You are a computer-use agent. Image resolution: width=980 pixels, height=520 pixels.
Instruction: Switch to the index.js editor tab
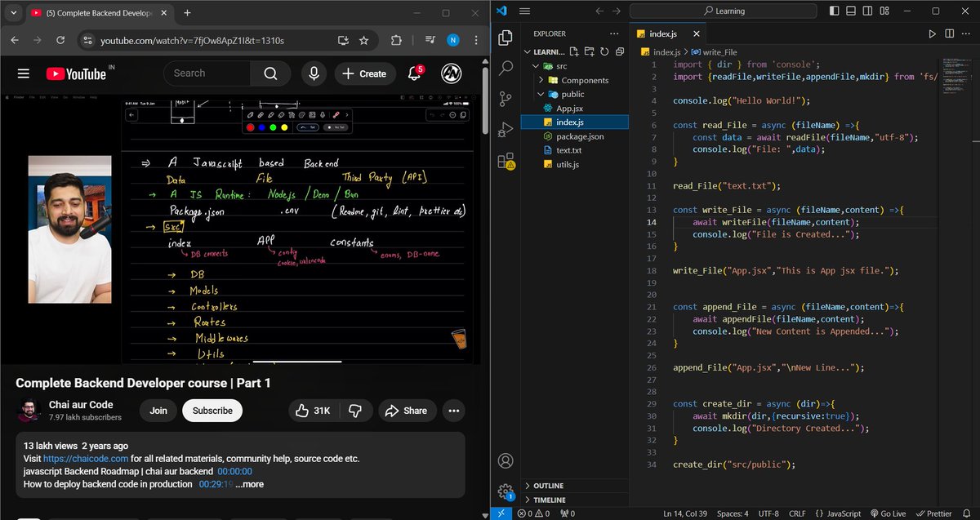point(662,34)
